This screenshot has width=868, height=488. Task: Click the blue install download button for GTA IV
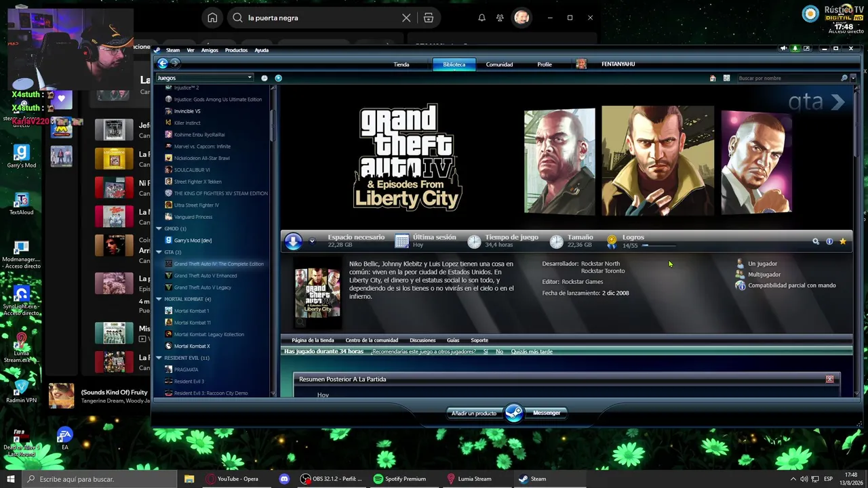293,241
